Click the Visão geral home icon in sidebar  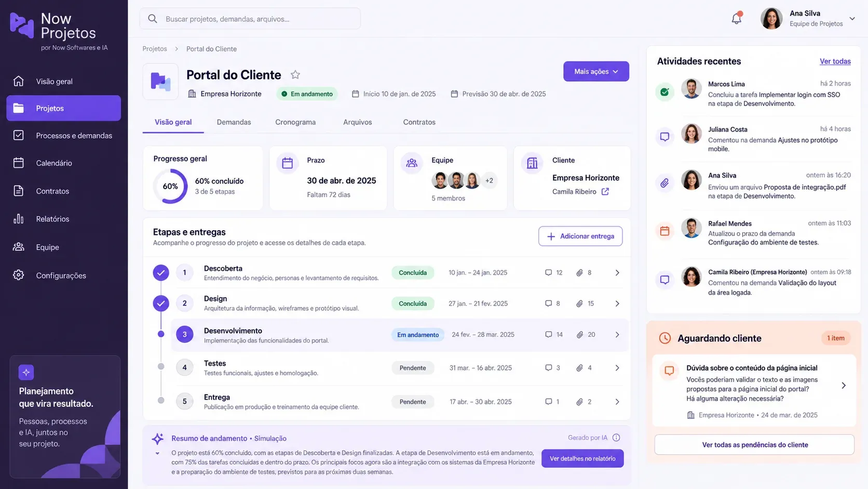(19, 81)
